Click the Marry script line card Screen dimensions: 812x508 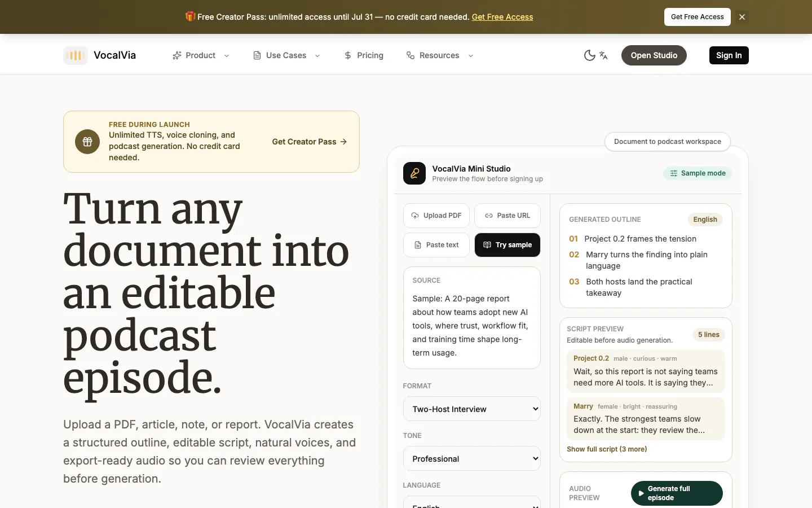point(646,419)
